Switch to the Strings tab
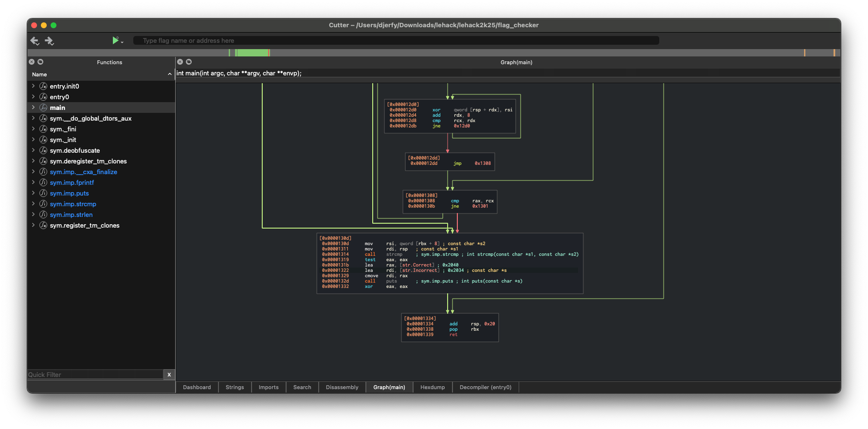 click(x=235, y=387)
